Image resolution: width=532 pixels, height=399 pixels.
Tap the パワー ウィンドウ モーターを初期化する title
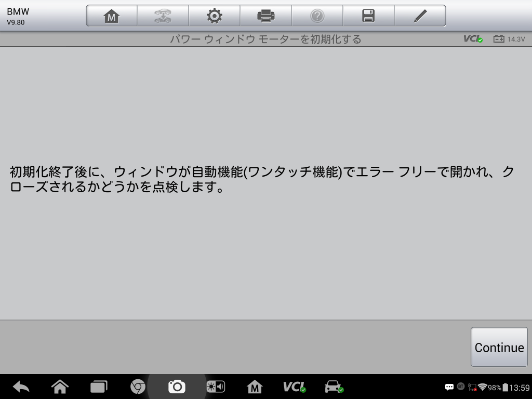pyautogui.click(x=265, y=39)
